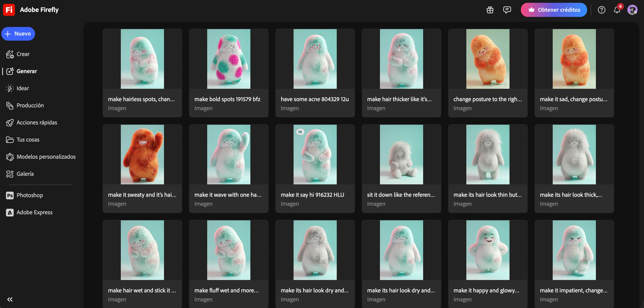Open the notifications bell
Viewport: 644px width, 308px height.
point(617,10)
